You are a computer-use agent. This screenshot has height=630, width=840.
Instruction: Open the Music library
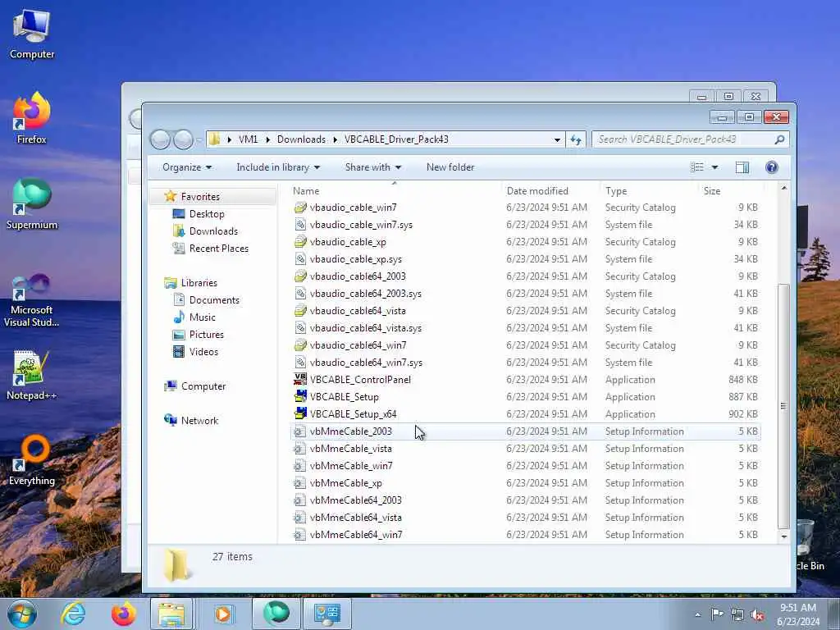pos(202,317)
